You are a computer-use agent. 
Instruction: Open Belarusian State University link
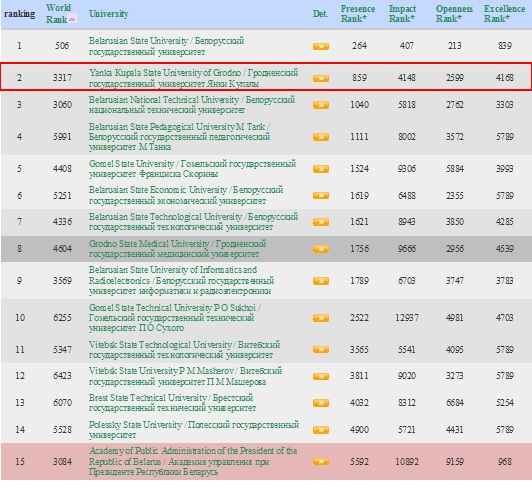point(166,46)
